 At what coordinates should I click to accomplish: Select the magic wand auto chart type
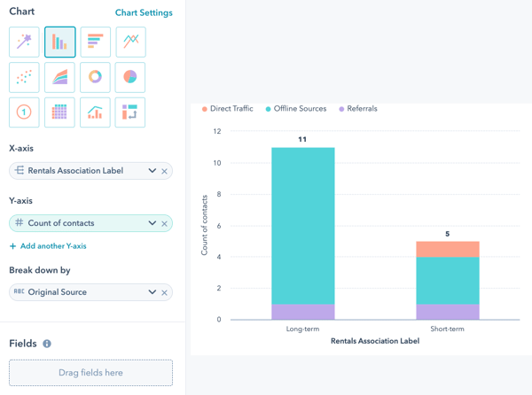click(x=24, y=42)
